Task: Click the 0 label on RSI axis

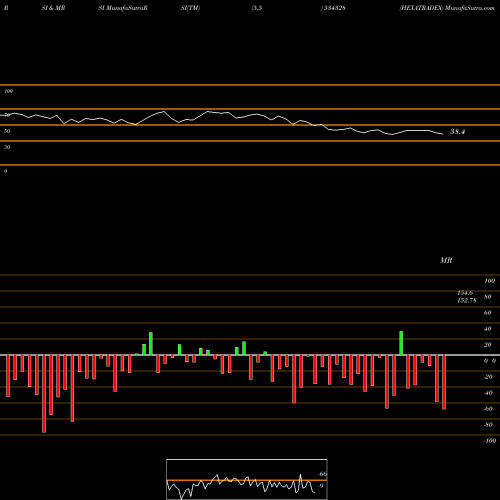Action: pyautogui.click(x=5, y=171)
